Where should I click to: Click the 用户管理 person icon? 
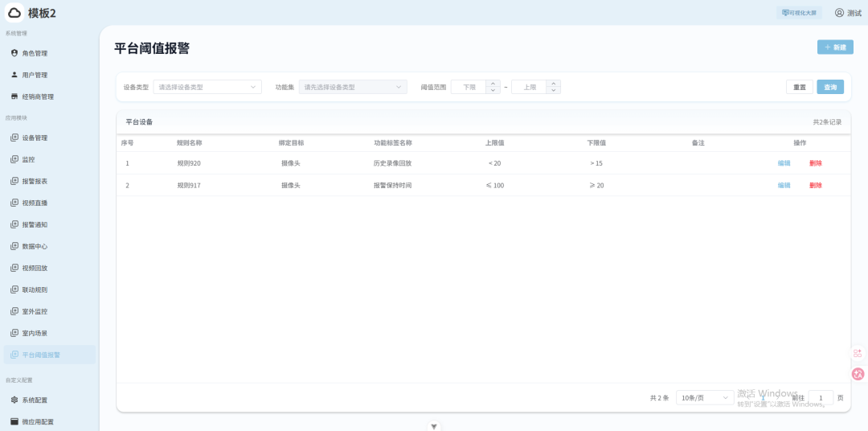[x=14, y=75]
